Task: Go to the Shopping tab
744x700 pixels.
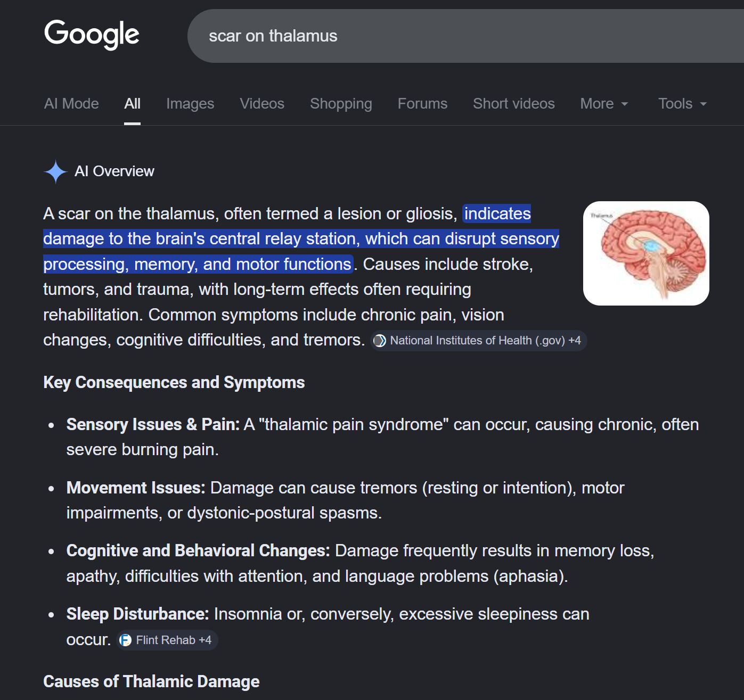Action: point(341,104)
